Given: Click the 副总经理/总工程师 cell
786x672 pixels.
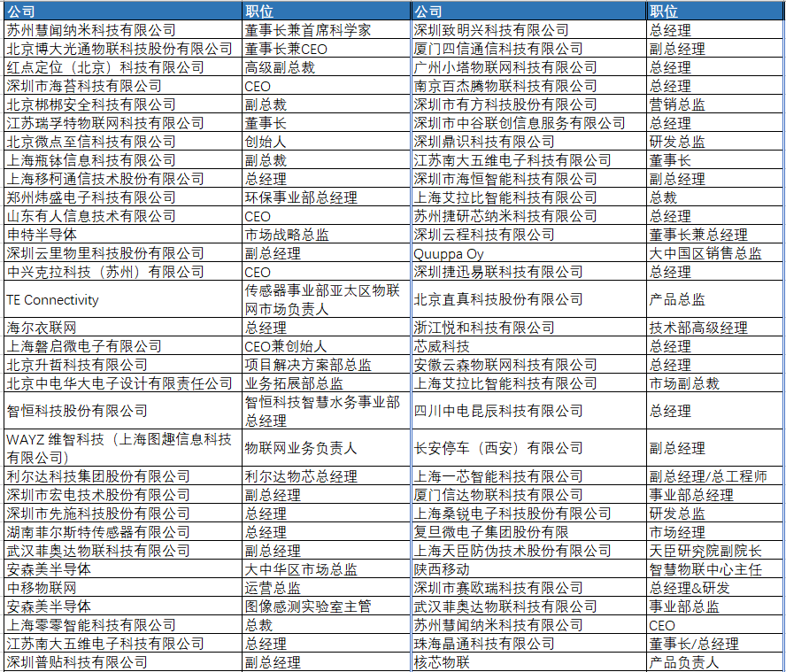Looking at the screenshot, I should pyautogui.click(x=714, y=476).
